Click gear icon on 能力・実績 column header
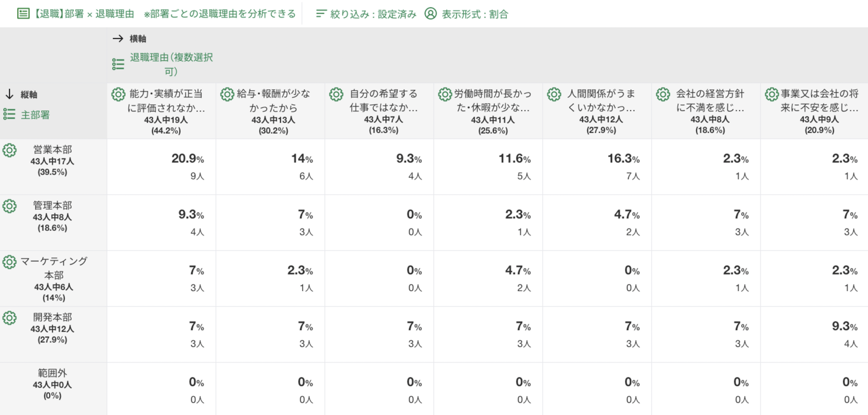This screenshot has width=868, height=415. click(x=118, y=95)
